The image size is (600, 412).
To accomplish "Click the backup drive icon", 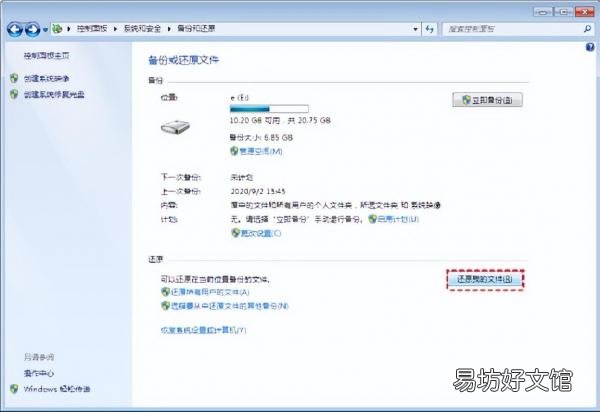I will 175,127.
